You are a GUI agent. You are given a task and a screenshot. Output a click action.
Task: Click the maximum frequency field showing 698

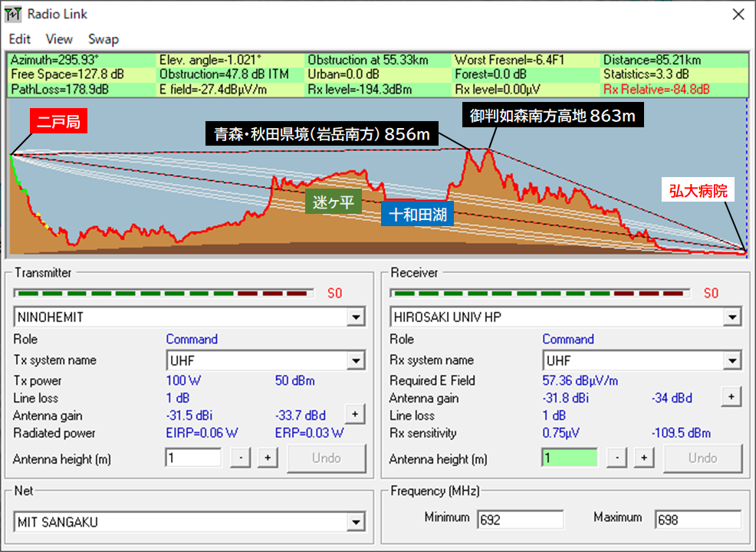click(698, 520)
